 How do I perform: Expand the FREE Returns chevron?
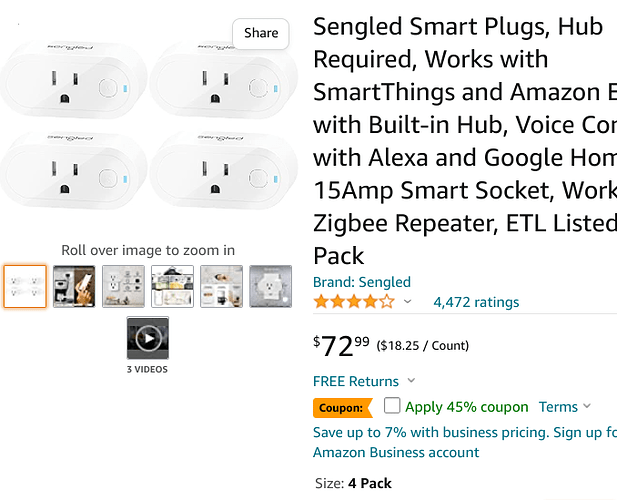[411, 380]
